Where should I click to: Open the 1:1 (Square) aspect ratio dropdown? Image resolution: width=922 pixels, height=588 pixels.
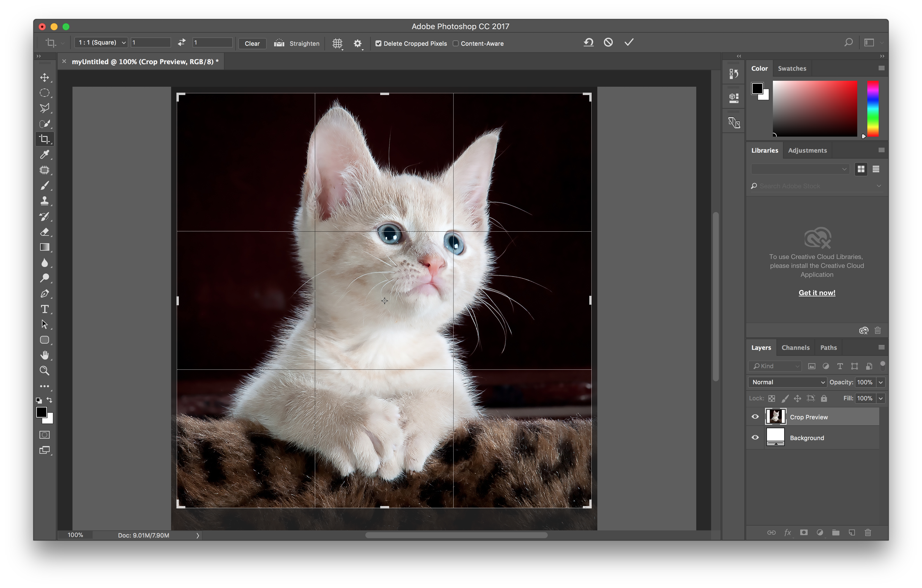click(x=100, y=42)
